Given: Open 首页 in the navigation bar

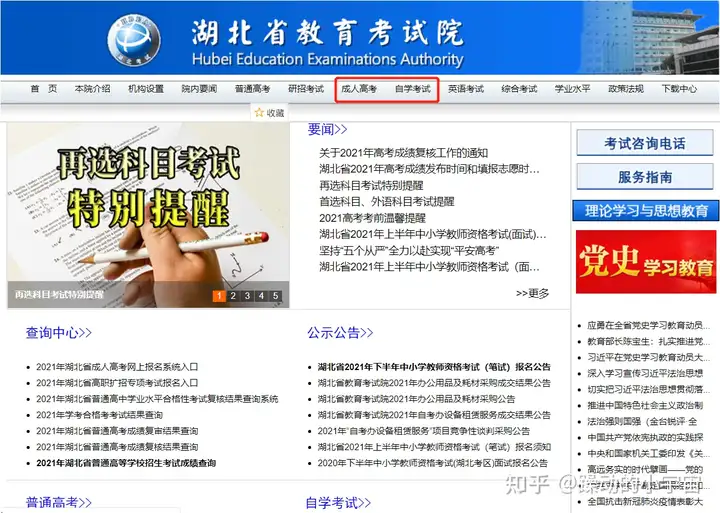Looking at the screenshot, I should tap(44, 89).
